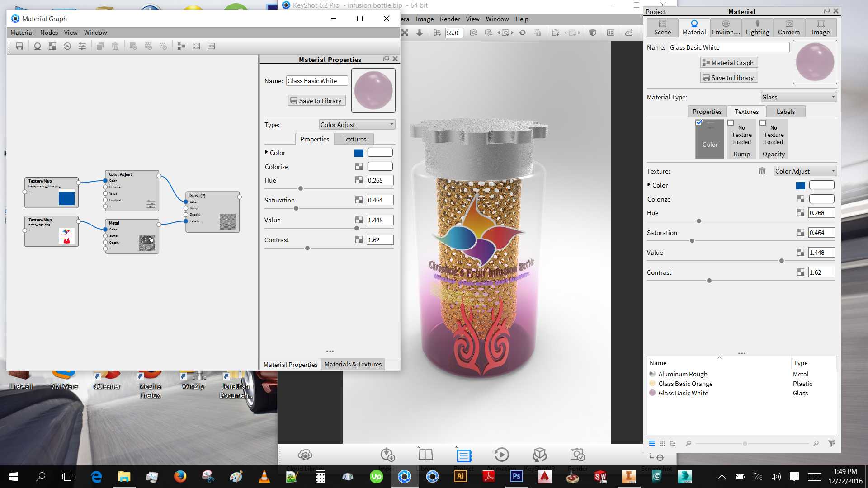Toggle Hue texture checker in Project panel
This screenshot has height=488, width=868.
click(x=801, y=213)
